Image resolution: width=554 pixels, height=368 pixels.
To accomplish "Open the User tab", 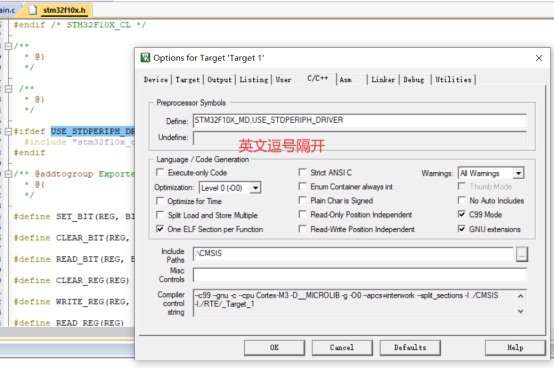I will [284, 80].
